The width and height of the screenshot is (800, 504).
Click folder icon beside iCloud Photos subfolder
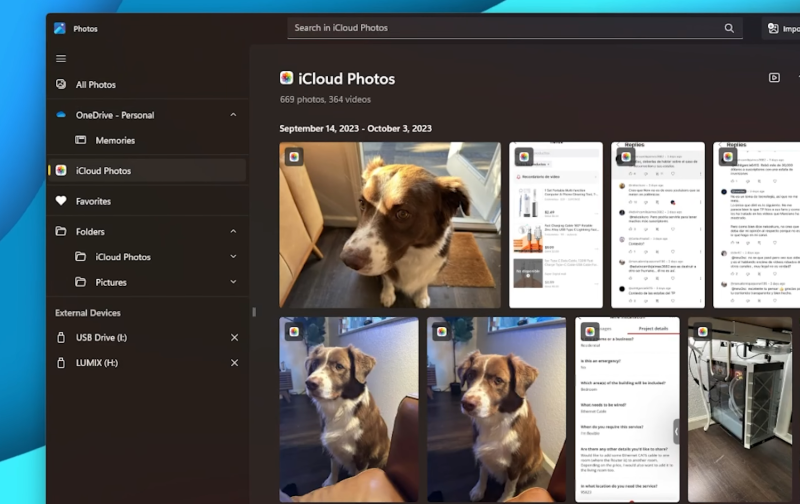coord(81,257)
